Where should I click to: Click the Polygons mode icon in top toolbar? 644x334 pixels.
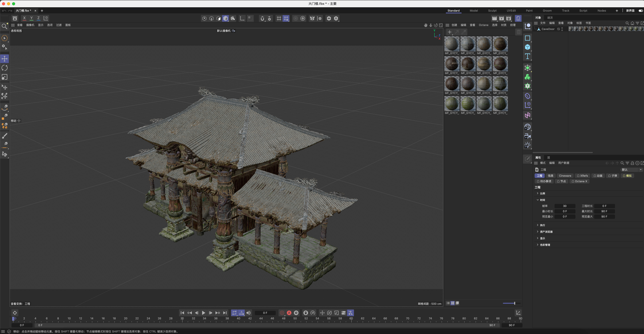click(219, 18)
